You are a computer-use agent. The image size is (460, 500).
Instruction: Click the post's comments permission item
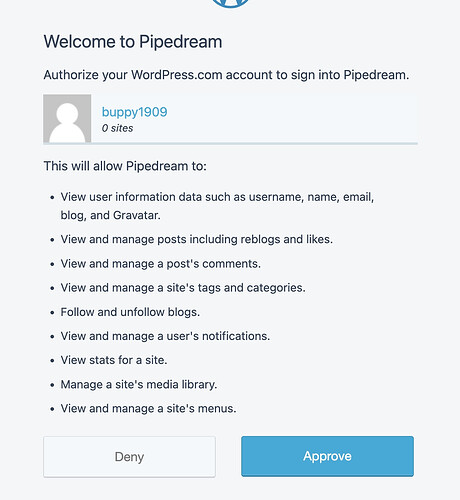[x=160, y=264]
